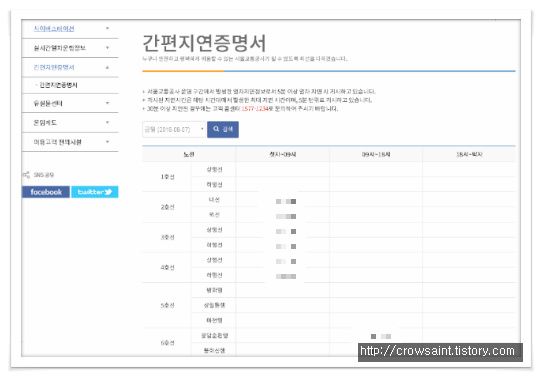Select the 2호선 row label
Screen dimensions: 542x377
[167, 207]
